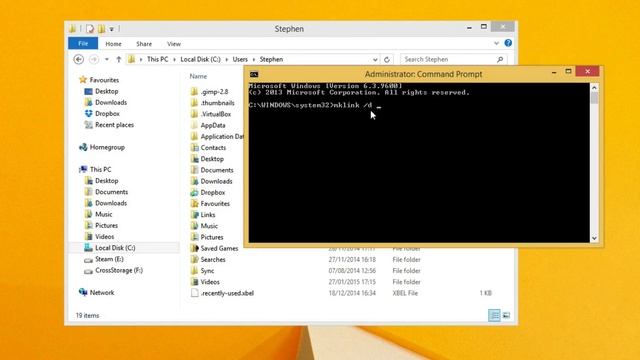Click the Explorer Forward navigation arrow
This screenshot has height=360, width=640.
pos(94,60)
